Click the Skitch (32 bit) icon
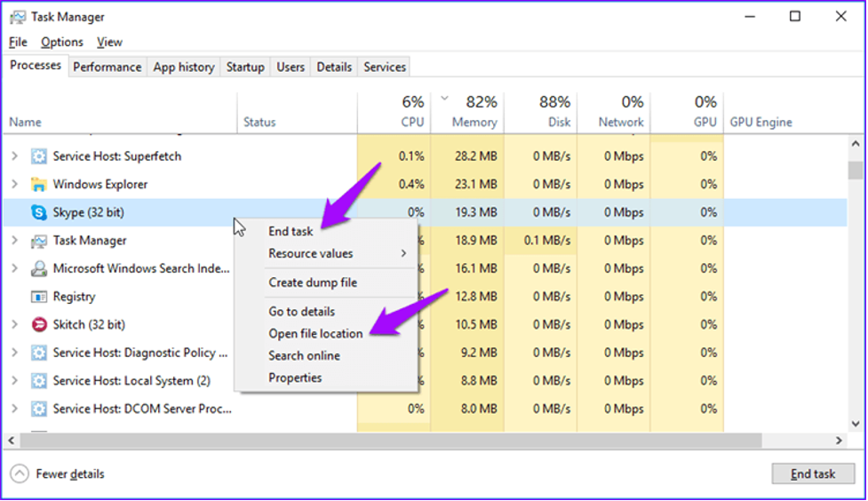This screenshot has width=868, height=501. 39,324
